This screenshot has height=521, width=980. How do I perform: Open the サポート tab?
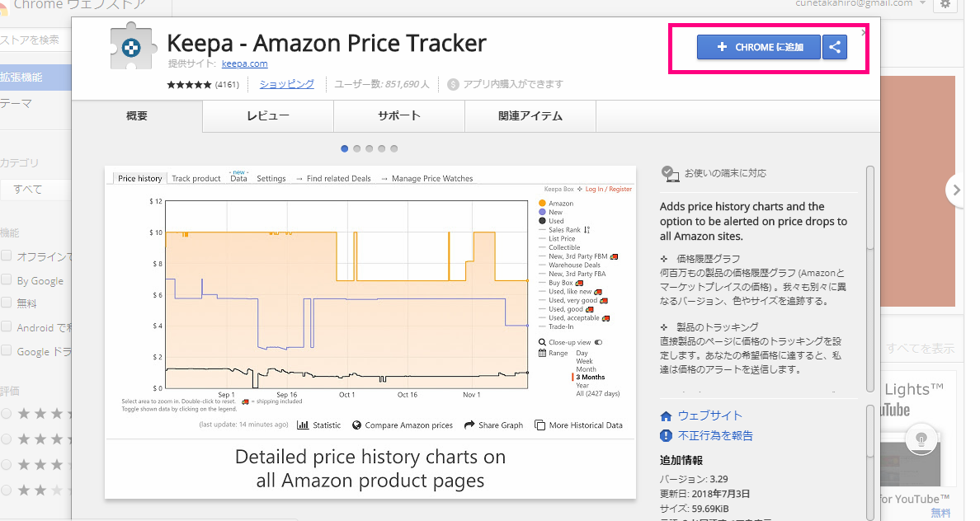[x=399, y=116]
